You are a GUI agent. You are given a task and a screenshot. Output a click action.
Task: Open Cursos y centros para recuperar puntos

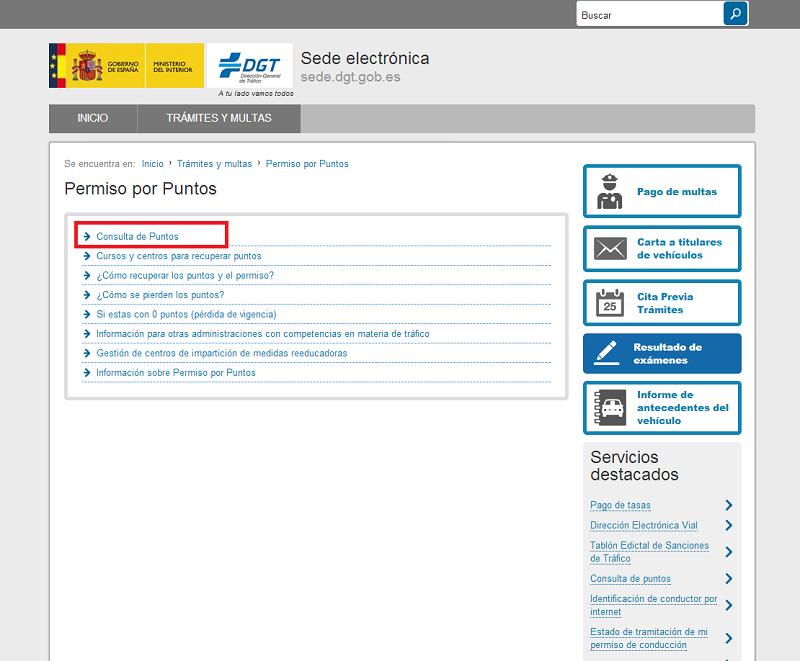pos(178,256)
